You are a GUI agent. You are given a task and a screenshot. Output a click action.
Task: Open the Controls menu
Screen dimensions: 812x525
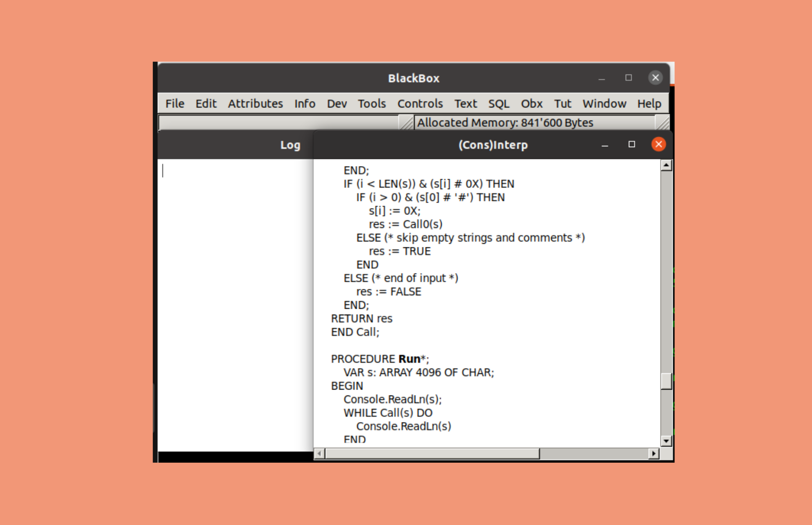(x=420, y=104)
